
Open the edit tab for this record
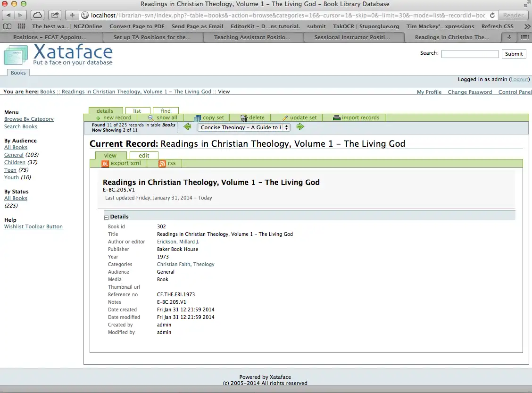(144, 155)
